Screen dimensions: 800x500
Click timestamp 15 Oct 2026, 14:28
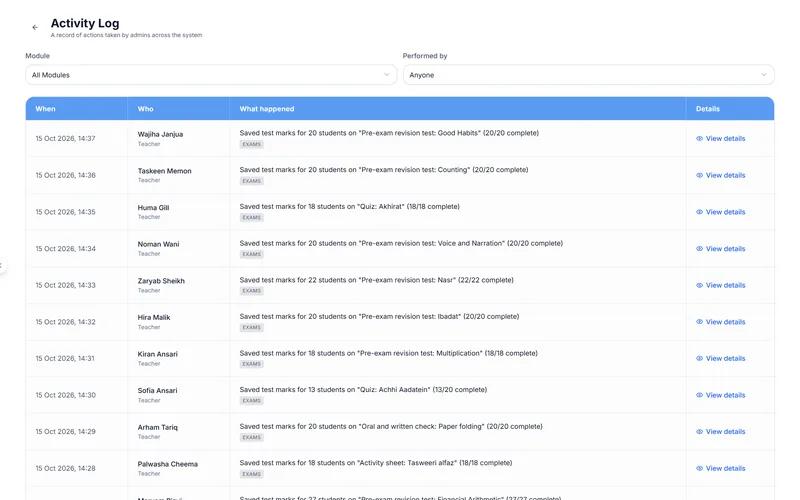(65, 468)
